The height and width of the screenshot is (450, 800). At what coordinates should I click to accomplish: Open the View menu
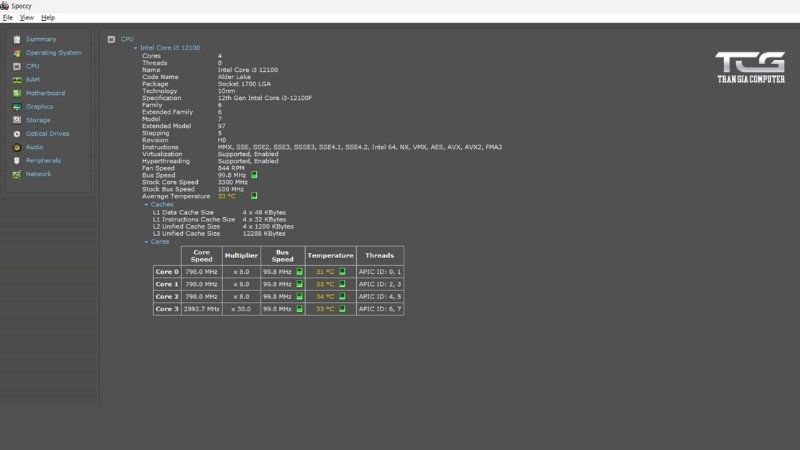pyautogui.click(x=27, y=17)
